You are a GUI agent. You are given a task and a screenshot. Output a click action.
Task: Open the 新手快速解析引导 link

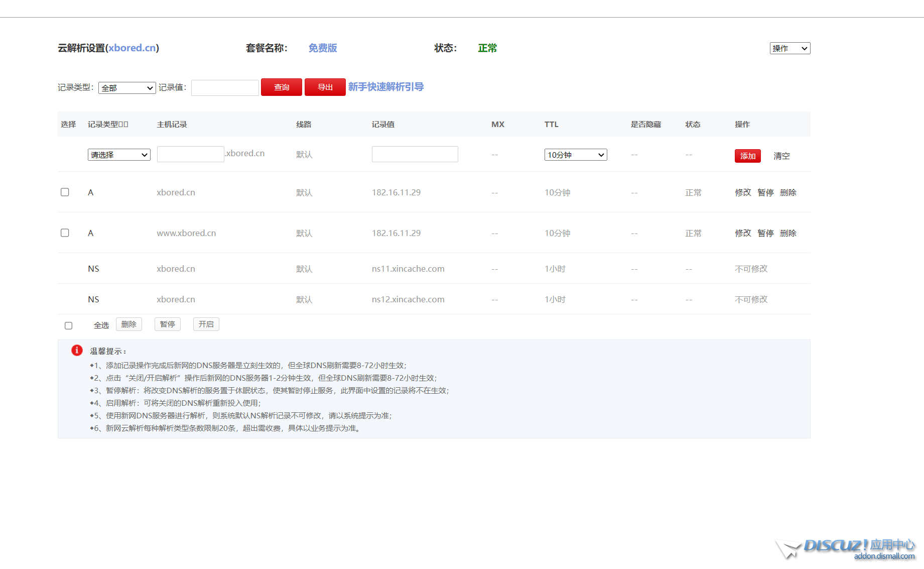pyautogui.click(x=385, y=87)
